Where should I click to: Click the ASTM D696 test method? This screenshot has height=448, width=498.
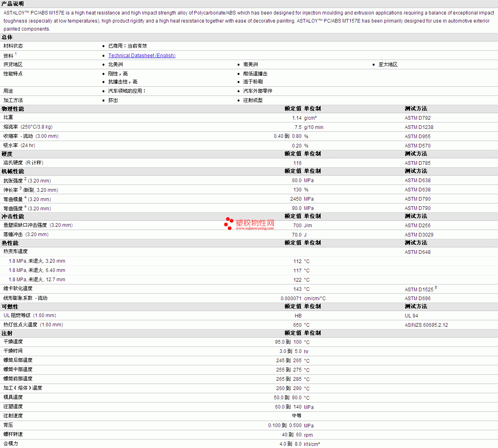click(x=418, y=299)
